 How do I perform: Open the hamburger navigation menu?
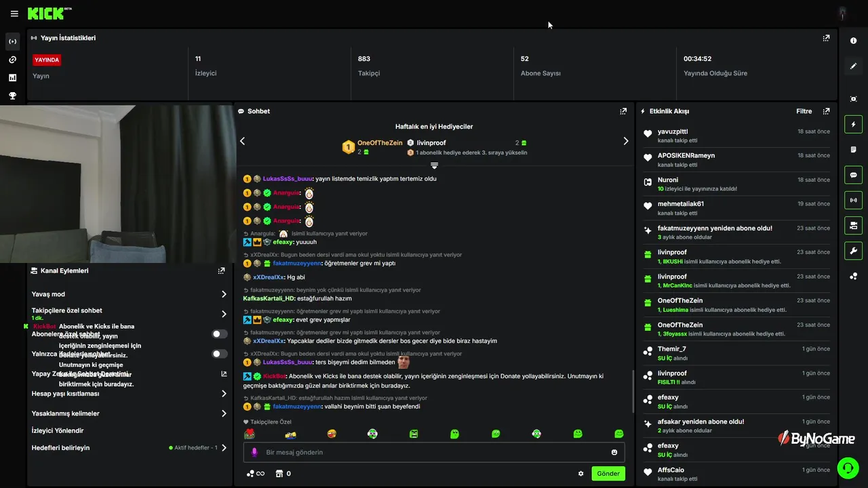[x=14, y=14]
